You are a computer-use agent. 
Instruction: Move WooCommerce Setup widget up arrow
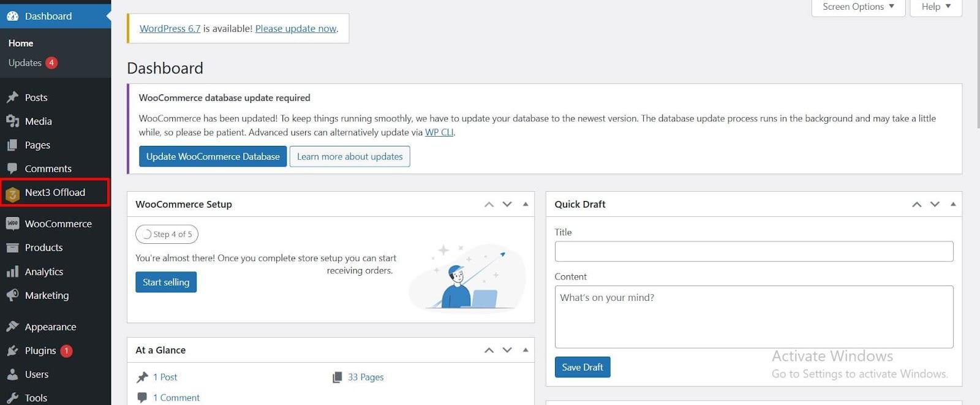pos(489,204)
